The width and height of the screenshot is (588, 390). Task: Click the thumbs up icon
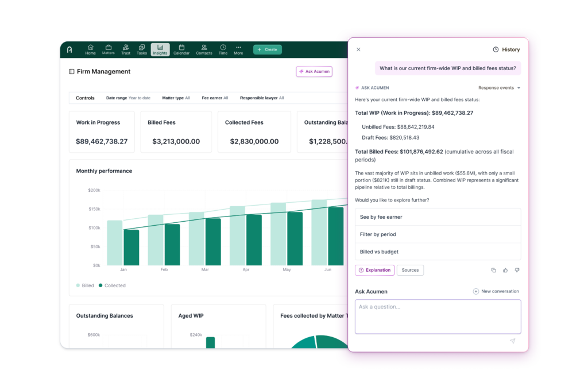[505, 270]
